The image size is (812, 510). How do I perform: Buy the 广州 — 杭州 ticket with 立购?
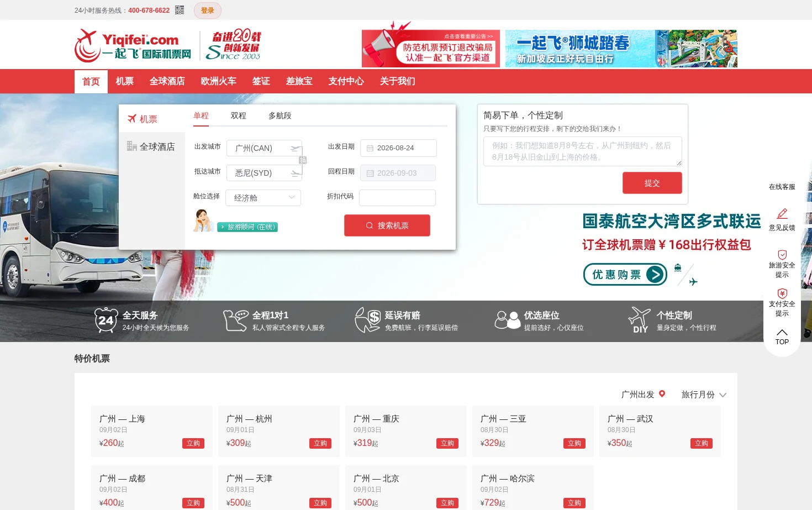320,443
